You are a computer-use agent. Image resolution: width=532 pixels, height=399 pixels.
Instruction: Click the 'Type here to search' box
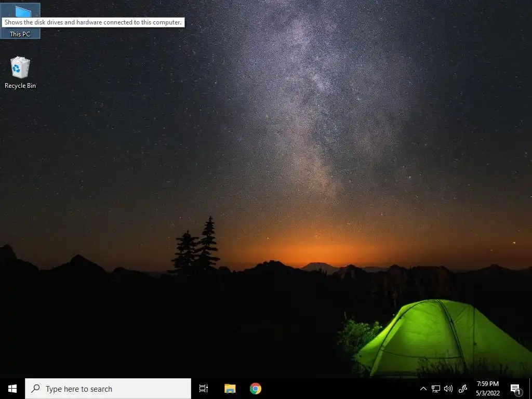pyautogui.click(x=108, y=389)
